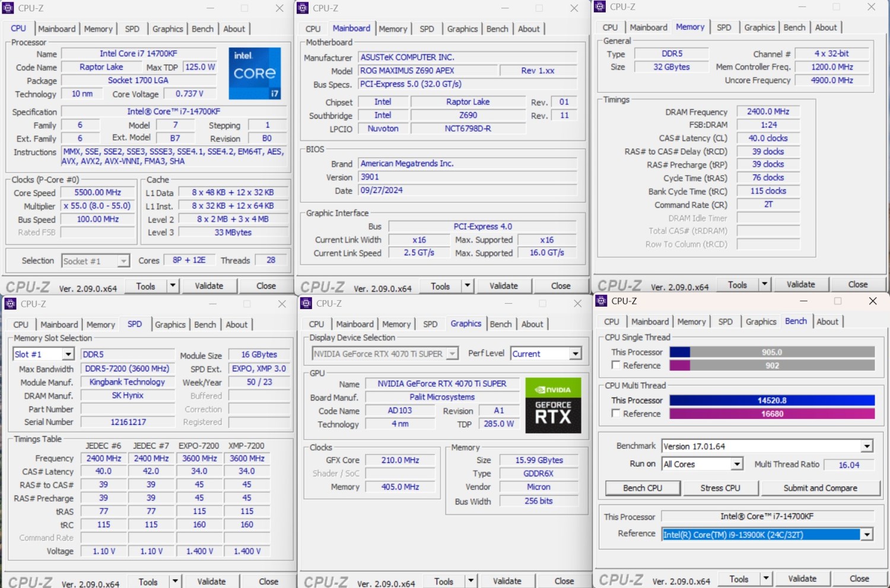
Task: Switch to Graphics tab in the Bench window
Action: (761, 322)
